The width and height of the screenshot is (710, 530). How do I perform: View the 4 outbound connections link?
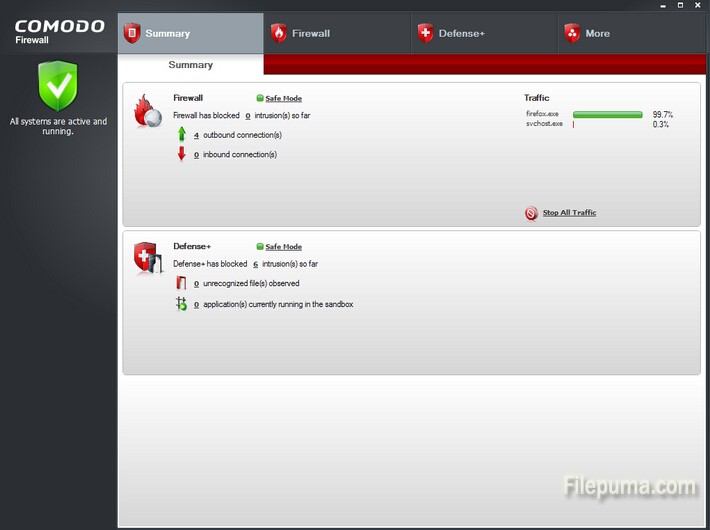point(196,135)
